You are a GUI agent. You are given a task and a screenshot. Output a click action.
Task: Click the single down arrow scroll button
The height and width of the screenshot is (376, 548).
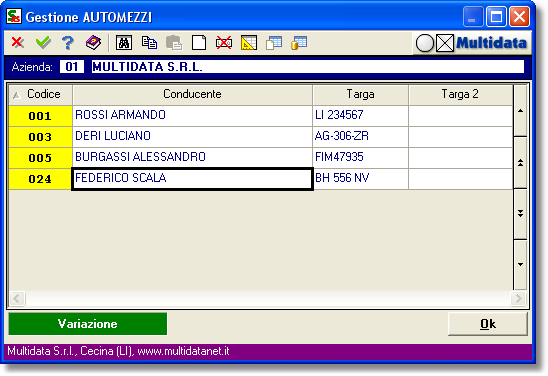520,265
